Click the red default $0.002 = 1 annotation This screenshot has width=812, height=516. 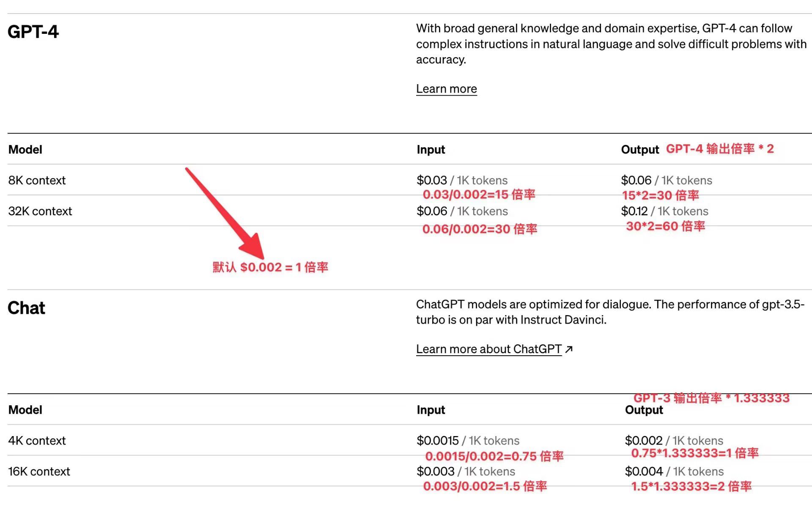pos(270,267)
